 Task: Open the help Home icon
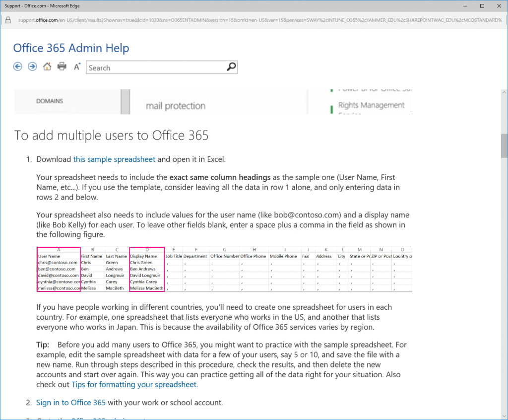point(47,66)
